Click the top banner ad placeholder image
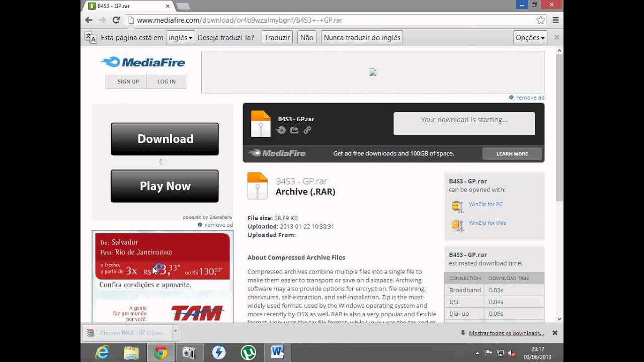644x362 pixels. 373,72
